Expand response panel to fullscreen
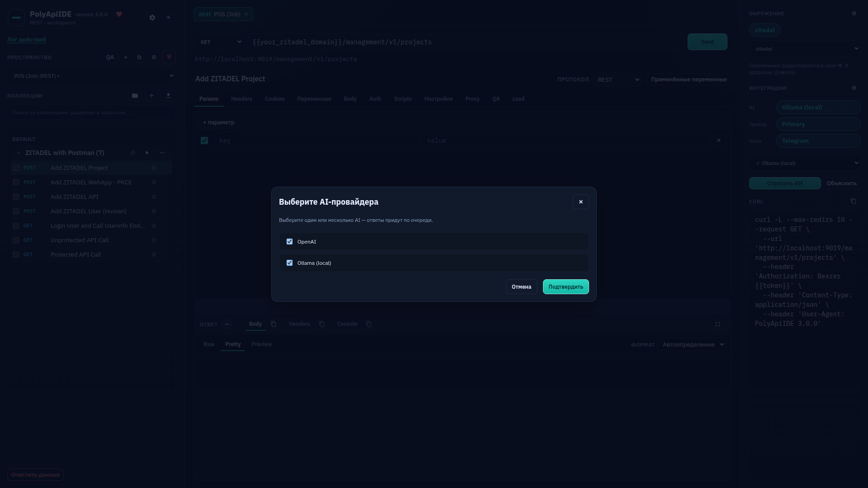 point(717,324)
